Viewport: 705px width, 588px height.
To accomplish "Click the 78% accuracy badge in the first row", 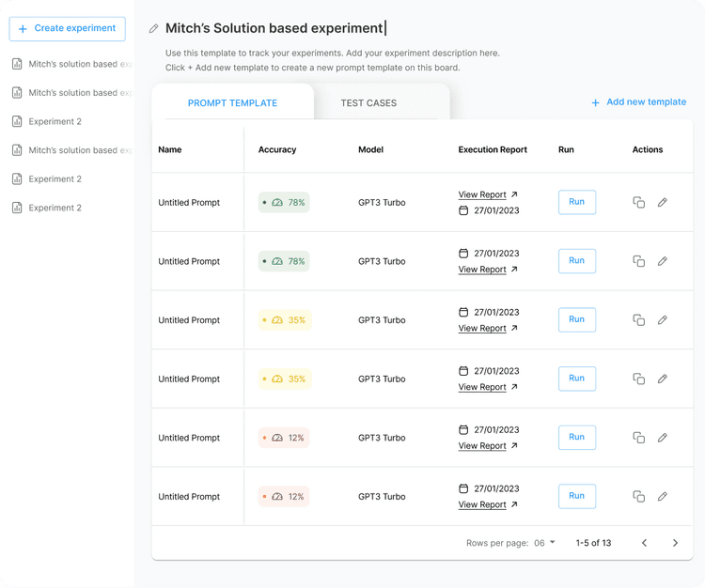I will [x=284, y=203].
